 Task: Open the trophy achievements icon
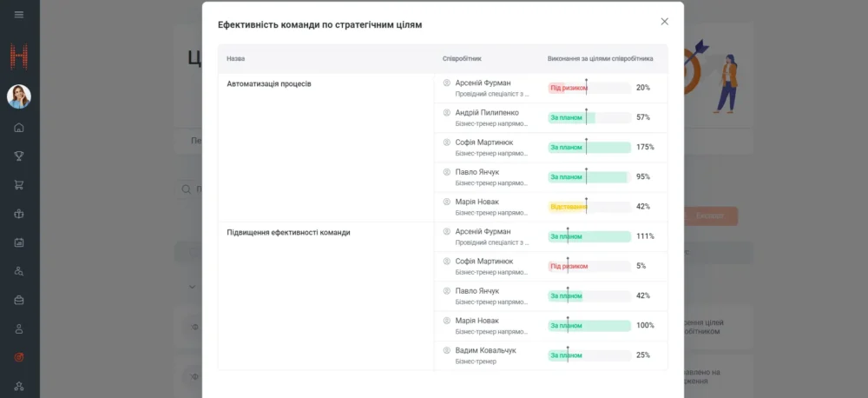tap(19, 156)
